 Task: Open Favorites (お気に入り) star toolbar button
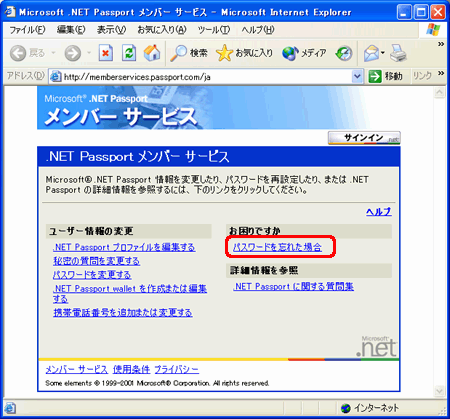coord(244,53)
